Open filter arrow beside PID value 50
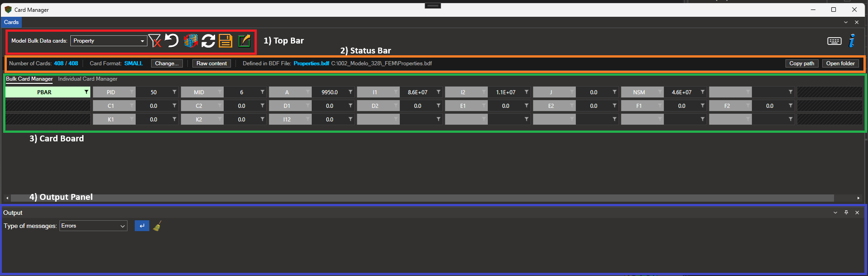 174,92
